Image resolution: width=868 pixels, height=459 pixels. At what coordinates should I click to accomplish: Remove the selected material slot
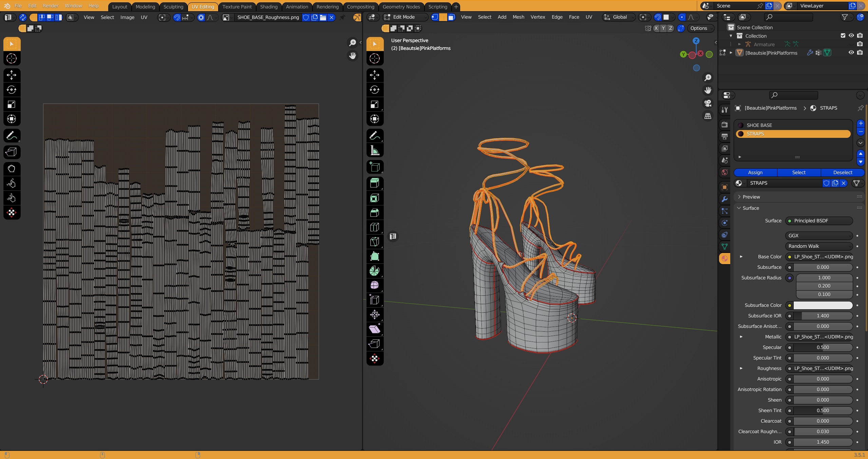(x=860, y=131)
